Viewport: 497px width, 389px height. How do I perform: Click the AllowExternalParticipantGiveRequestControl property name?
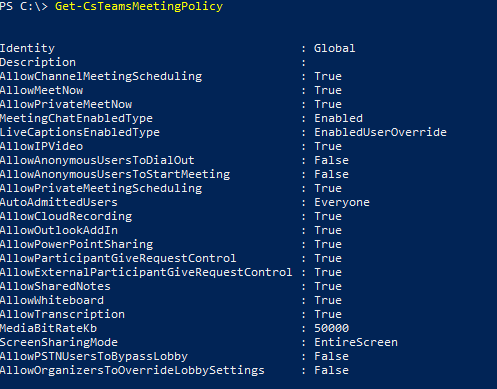[x=146, y=272]
